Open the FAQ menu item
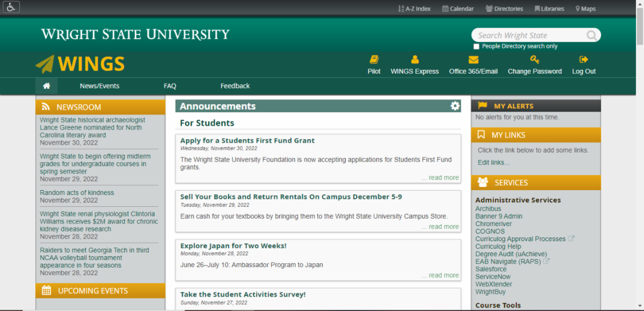The height and width of the screenshot is (311, 644). 170,86
